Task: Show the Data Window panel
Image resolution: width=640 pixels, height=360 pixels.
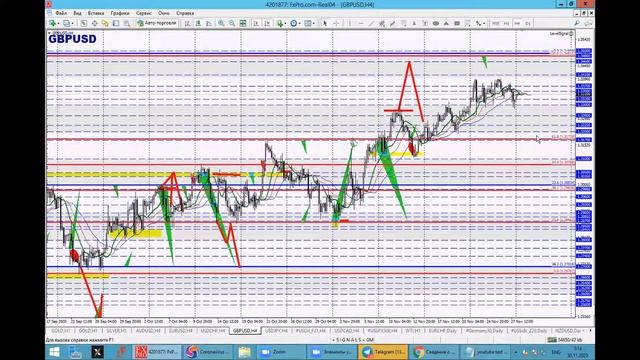Action: point(95,23)
